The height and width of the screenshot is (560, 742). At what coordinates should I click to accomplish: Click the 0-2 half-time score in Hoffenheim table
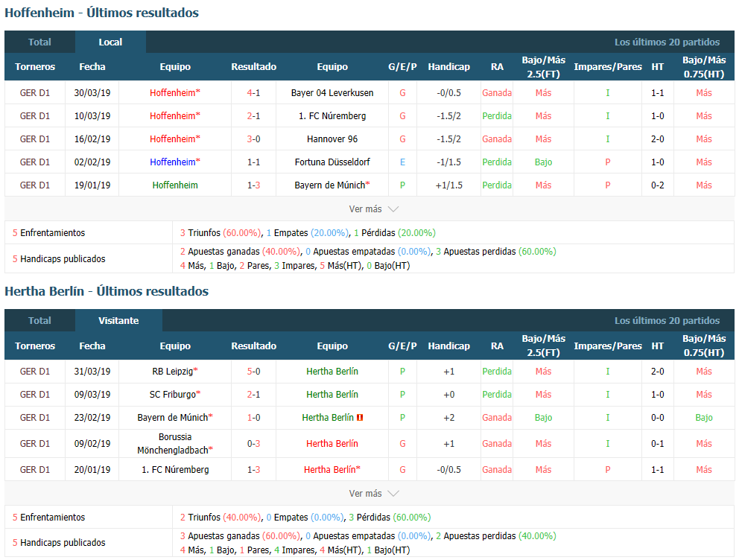click(x=657, y=185)
